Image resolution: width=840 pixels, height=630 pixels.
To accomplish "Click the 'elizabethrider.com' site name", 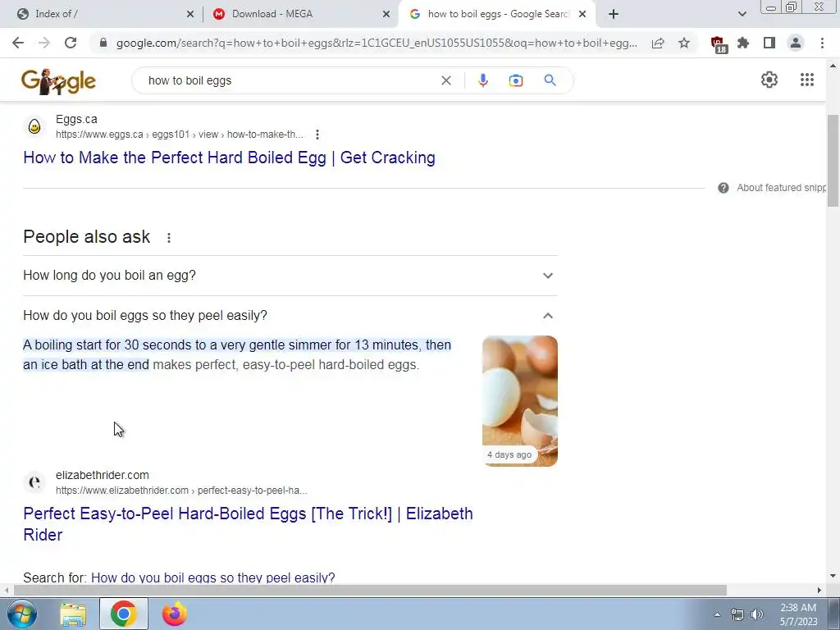I will (103, 475).
